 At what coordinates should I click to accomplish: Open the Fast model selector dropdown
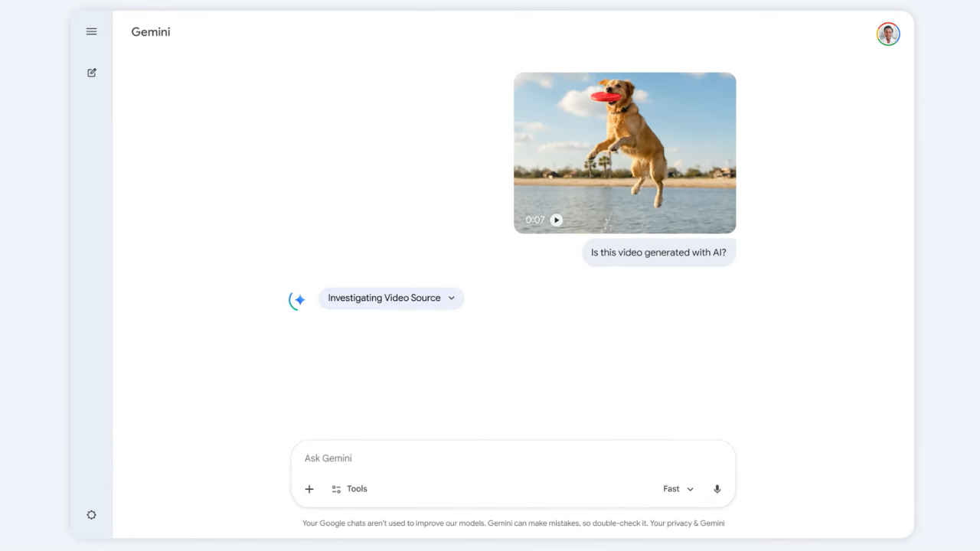click(678, 489)
